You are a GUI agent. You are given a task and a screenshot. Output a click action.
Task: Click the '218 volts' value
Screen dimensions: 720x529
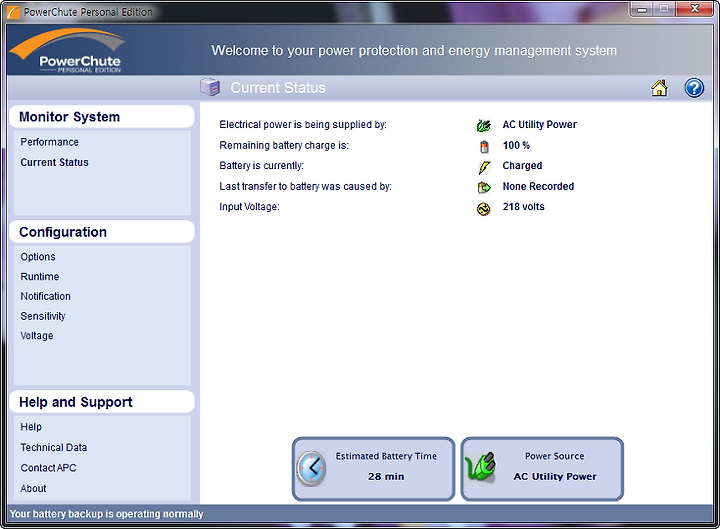[x=523, y=207]
